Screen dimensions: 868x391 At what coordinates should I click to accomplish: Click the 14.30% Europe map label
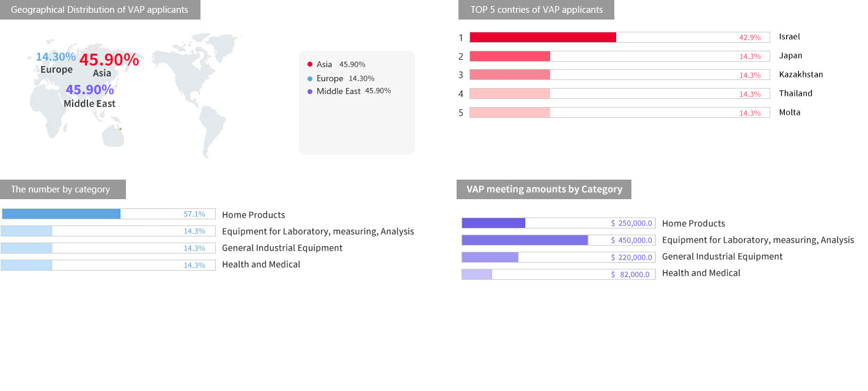(x=56, y=57)
